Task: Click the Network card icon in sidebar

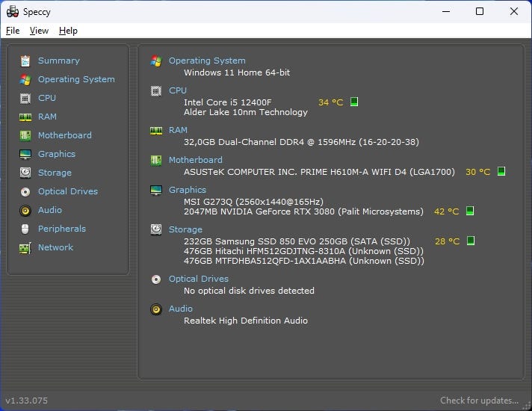Action: (25, 248)
